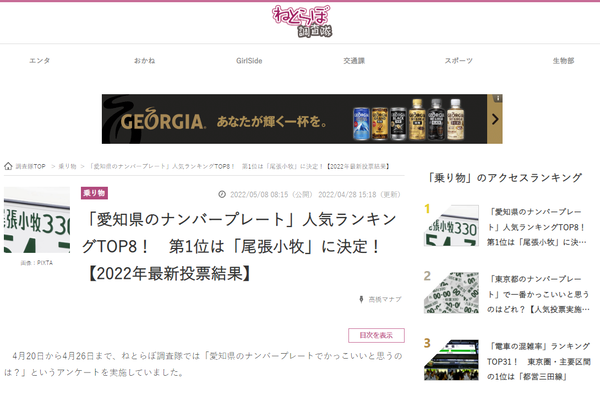Viewport: 600px width, 395px height.
Task: Click the publish date 2022/05/08 08:15
Action: (x=259, y=194)
